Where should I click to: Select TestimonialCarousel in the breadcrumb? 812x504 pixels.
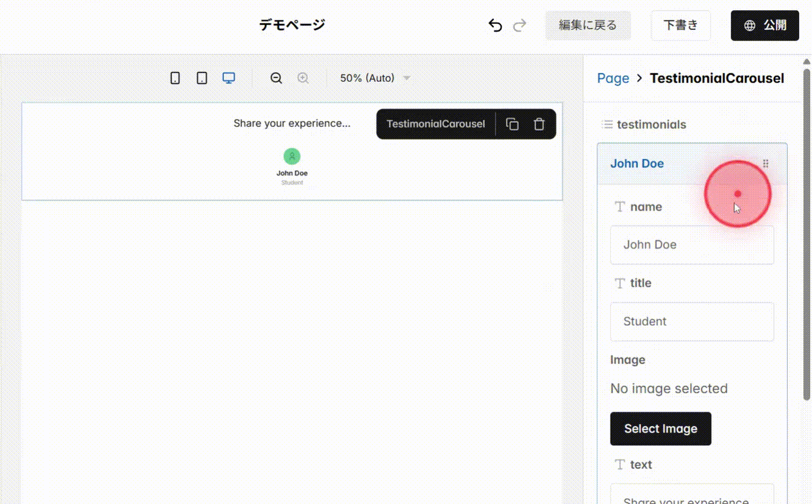[x=717, y=78]
